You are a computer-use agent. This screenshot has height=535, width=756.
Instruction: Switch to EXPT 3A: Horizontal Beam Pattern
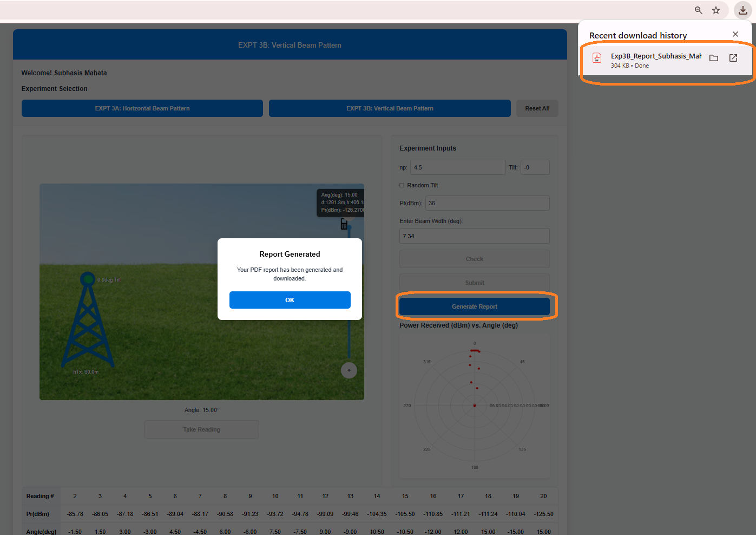coord(142,108)
